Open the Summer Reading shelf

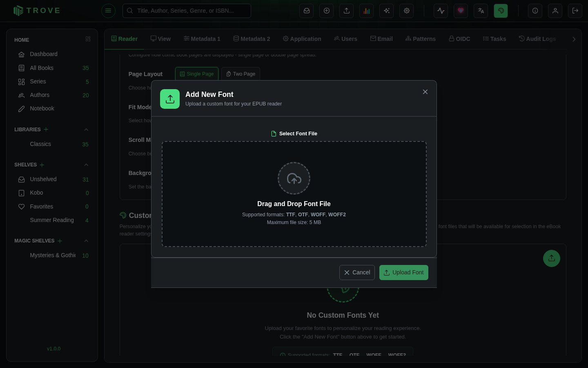[52, 220]
